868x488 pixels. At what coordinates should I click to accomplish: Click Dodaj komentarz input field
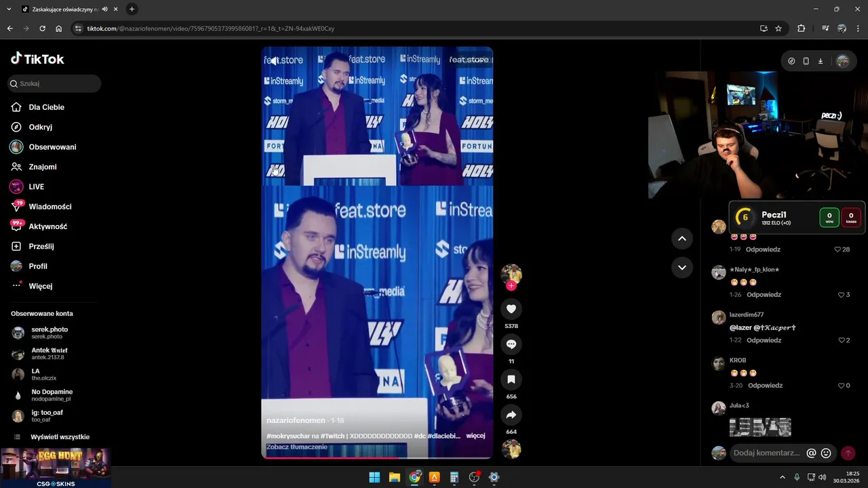tap(766, 453)
